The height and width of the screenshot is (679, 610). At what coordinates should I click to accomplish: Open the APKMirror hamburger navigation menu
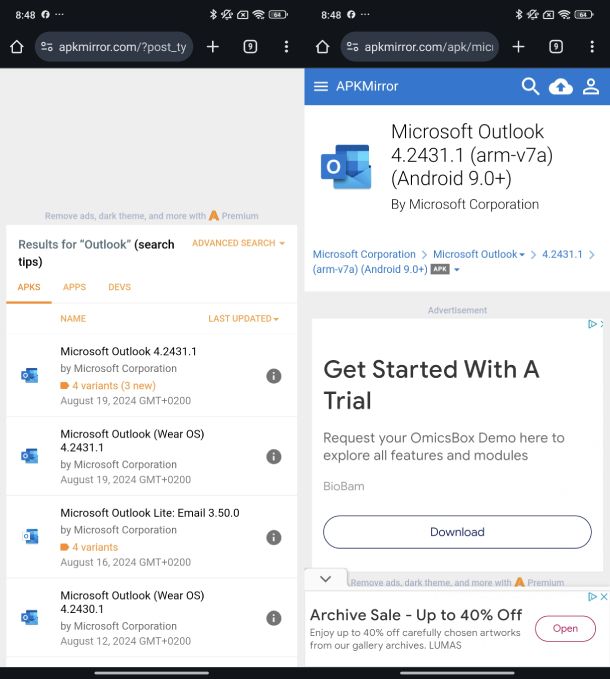[321, 86]
